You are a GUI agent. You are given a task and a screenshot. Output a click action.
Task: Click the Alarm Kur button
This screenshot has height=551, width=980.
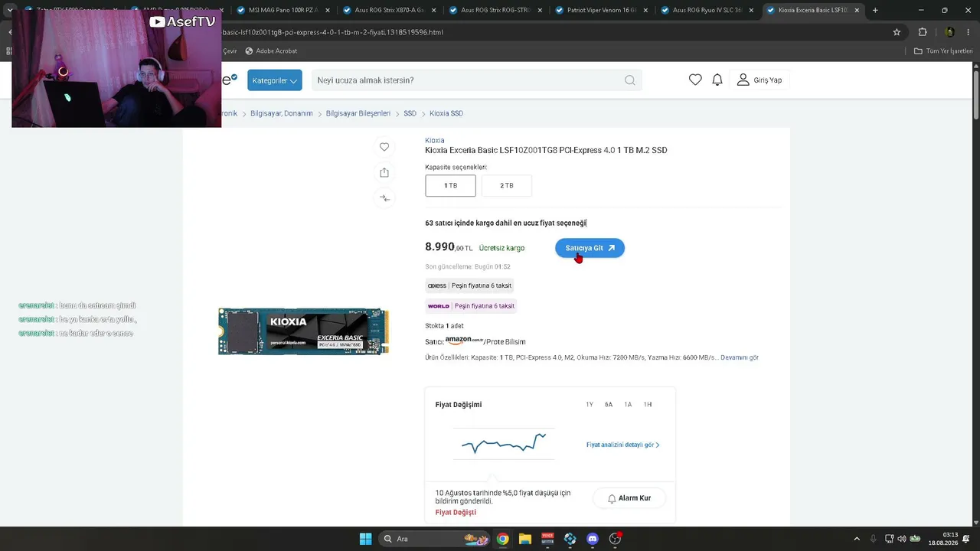tap(629, 498)
